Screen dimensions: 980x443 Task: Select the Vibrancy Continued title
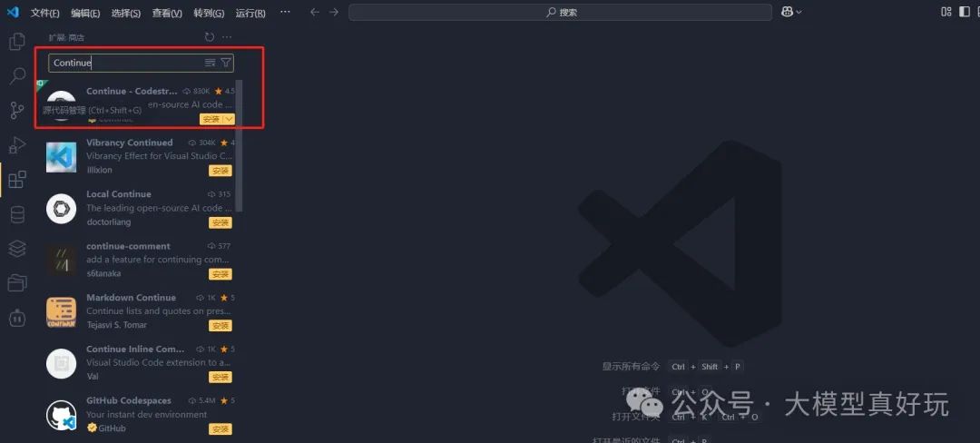(x=130, y=143)
